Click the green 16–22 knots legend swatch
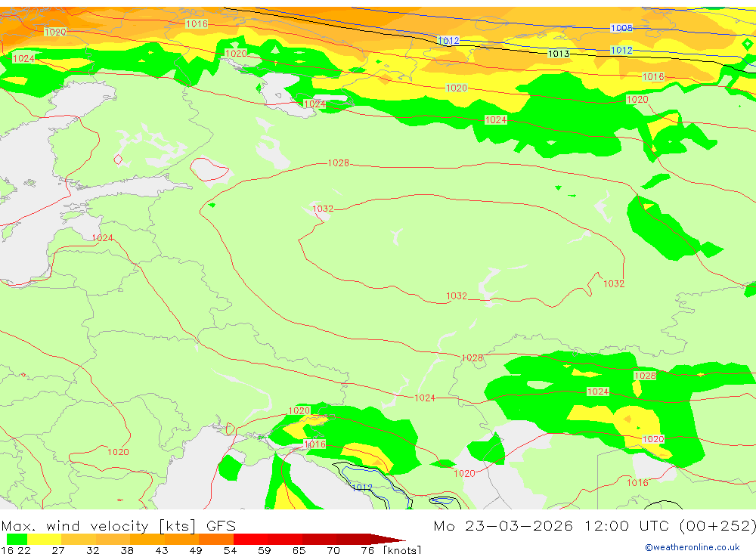Screen dimensions: 756x554 click(17, 539)
